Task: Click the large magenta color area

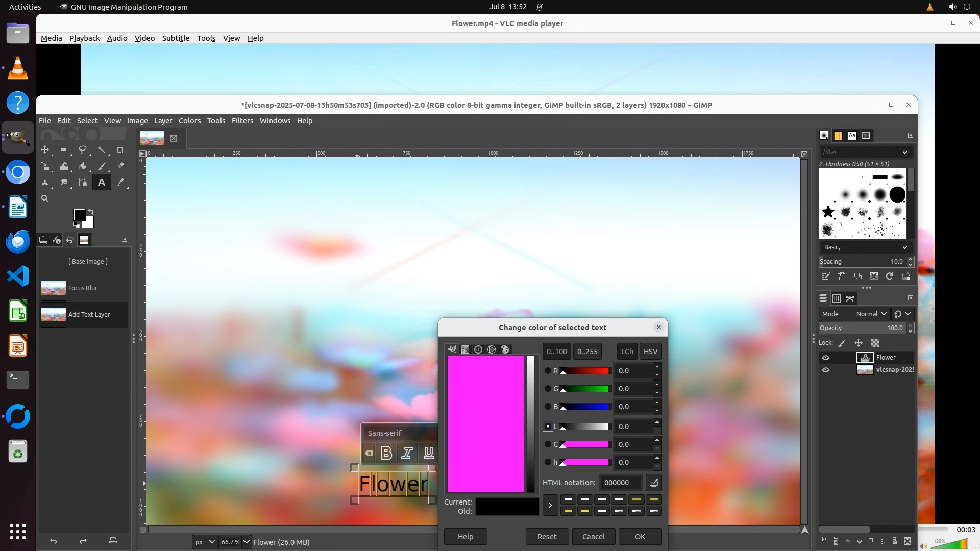Action: [485, 423]
